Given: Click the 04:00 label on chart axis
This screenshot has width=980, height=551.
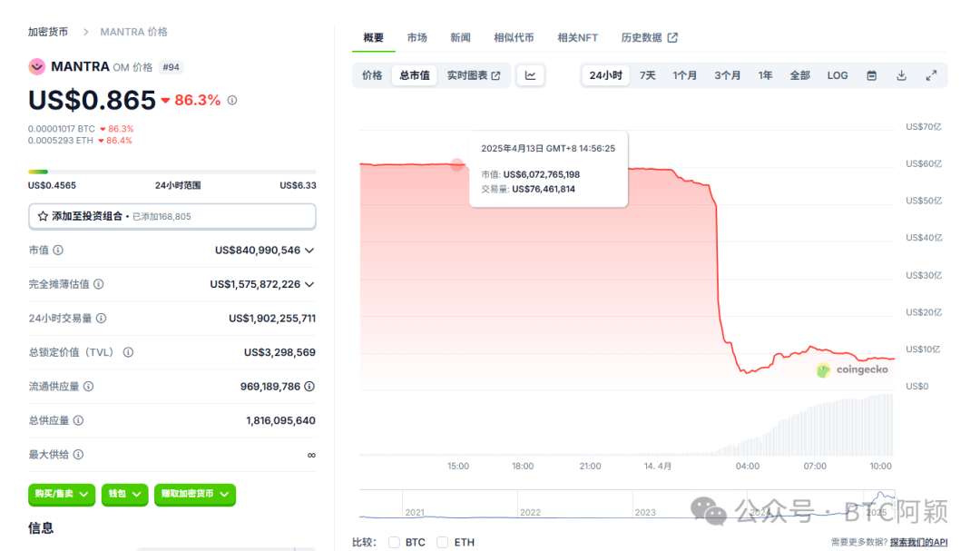Looking at the screenshot, I should [x=748, y=466].
